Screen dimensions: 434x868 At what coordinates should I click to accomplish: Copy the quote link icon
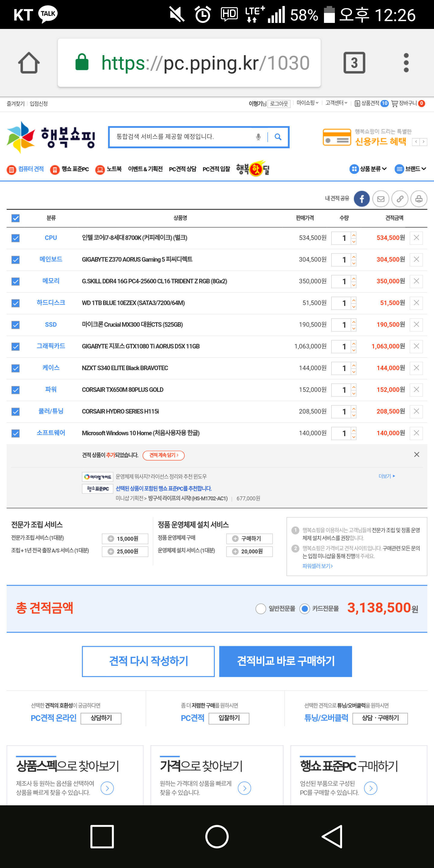click(x=400, y=199)
